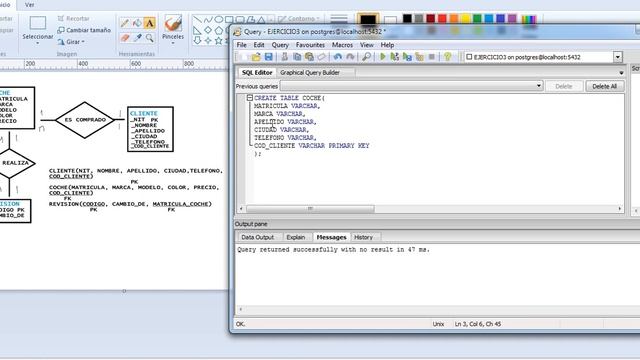
Task: Click the Cut icon in Query toolbar
Action: (x=284, y=57)
